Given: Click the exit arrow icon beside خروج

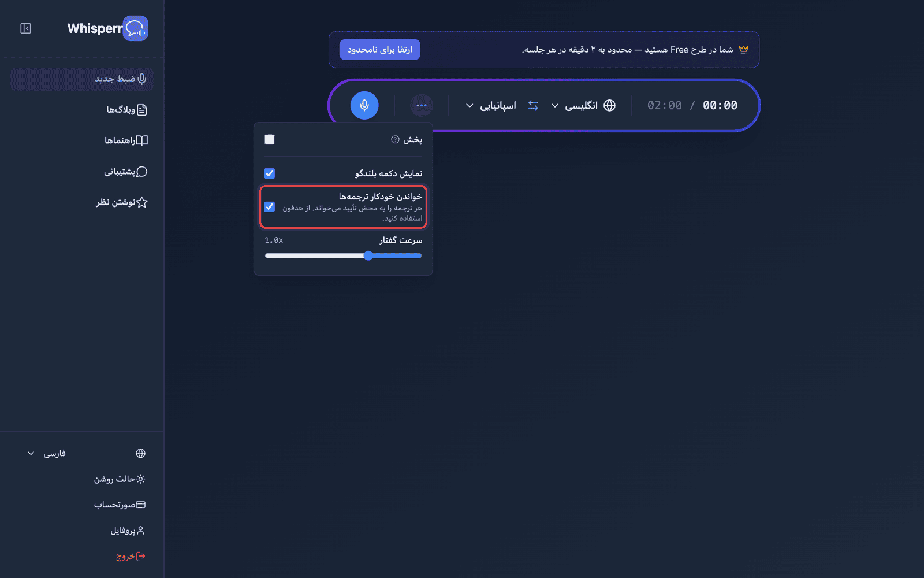Looking at the screenshot, I should coord(140,556).
